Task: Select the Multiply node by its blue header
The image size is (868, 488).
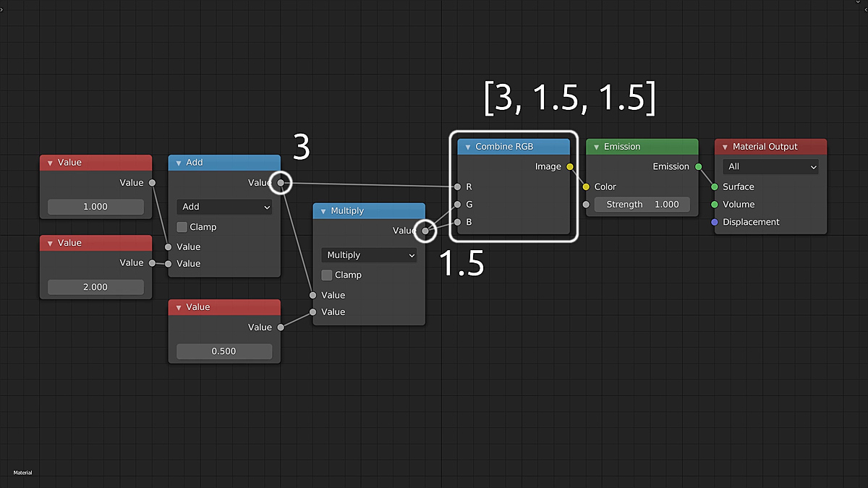Action: 369,211
